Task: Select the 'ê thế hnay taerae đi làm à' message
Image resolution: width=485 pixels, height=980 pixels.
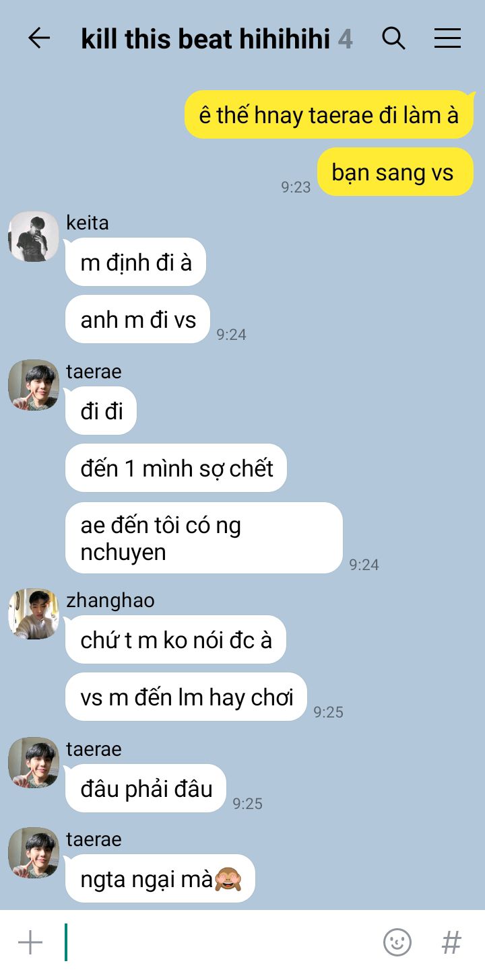Action: (329, 114)
